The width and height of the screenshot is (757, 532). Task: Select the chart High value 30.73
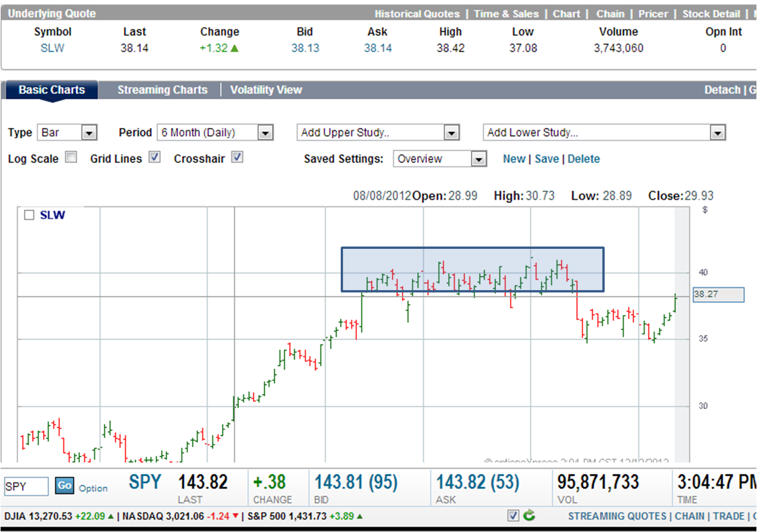[541, 196]
